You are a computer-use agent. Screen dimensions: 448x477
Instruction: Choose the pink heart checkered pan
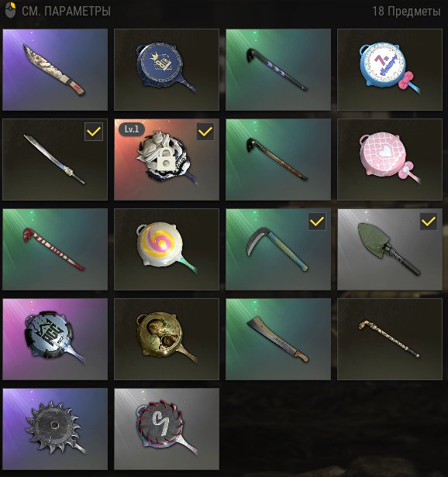click(x=390, y=160)
